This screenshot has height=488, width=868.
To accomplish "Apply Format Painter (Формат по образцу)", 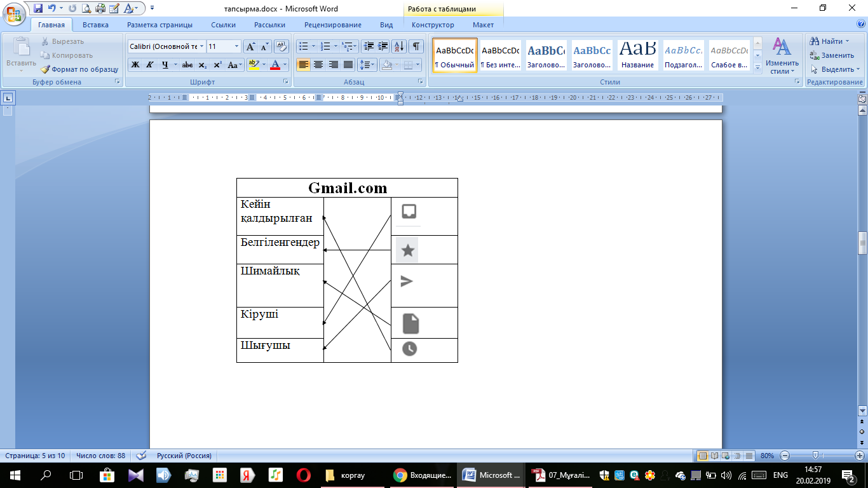I will click(80, 69).
